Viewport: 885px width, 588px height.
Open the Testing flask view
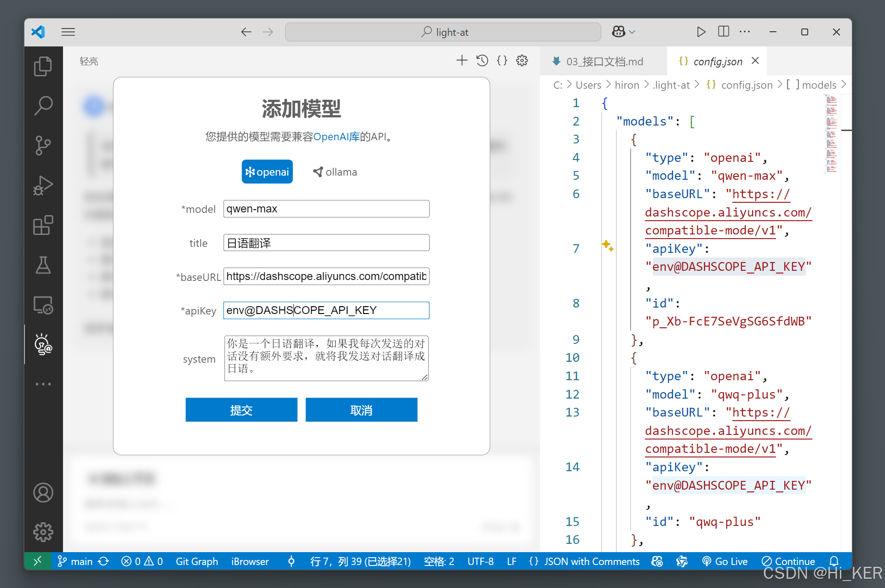(x=43, y=265)
